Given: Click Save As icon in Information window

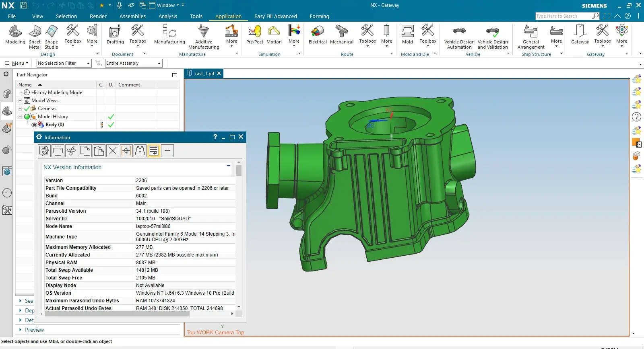Looking at the screenshot, I should tap(44, 151).
